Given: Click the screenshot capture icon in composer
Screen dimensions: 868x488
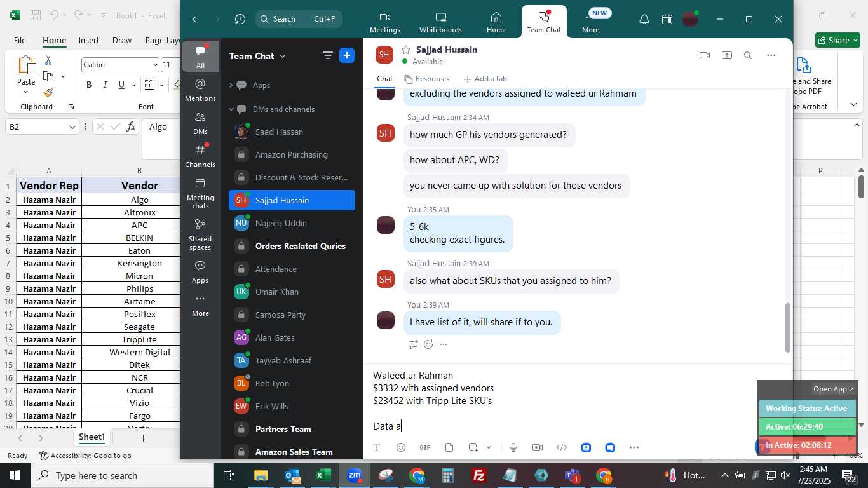Looking at the screenshot, I should click(473, 447).
